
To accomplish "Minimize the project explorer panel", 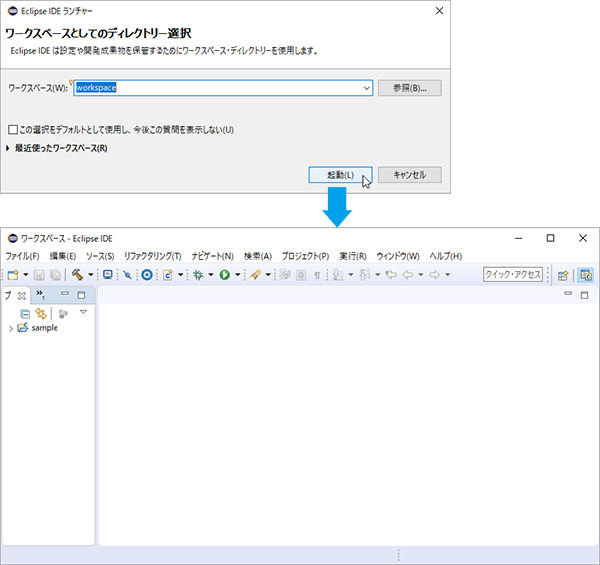I will tap(65, 293).
